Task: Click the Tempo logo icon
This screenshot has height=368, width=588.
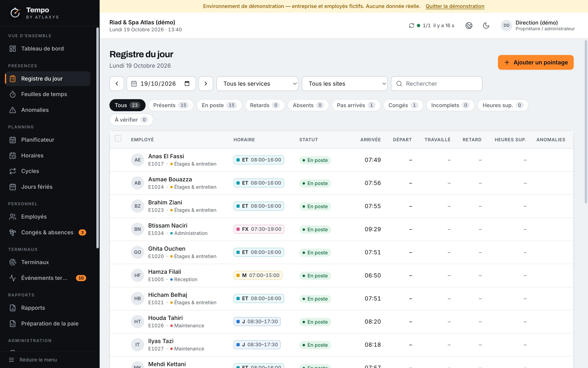Action: [15, 13]
